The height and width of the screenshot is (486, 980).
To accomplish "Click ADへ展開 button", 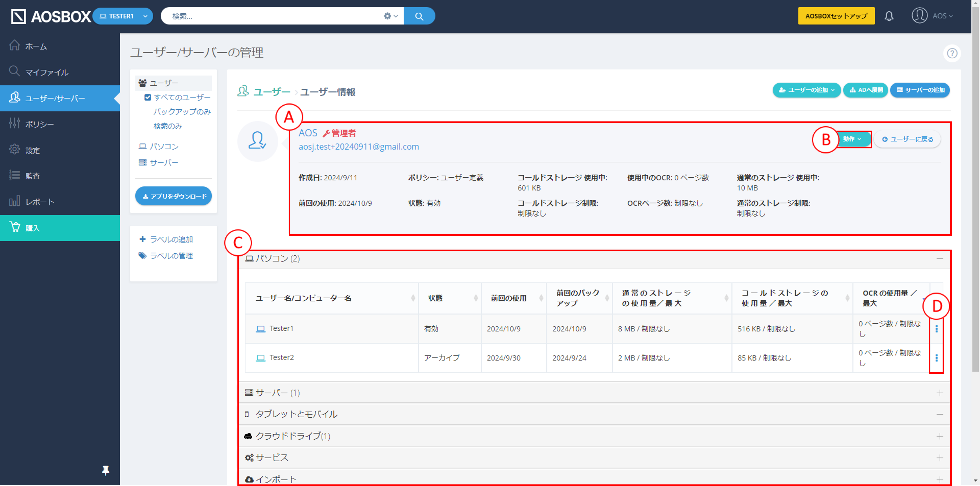I will click(x=866, y=90).
